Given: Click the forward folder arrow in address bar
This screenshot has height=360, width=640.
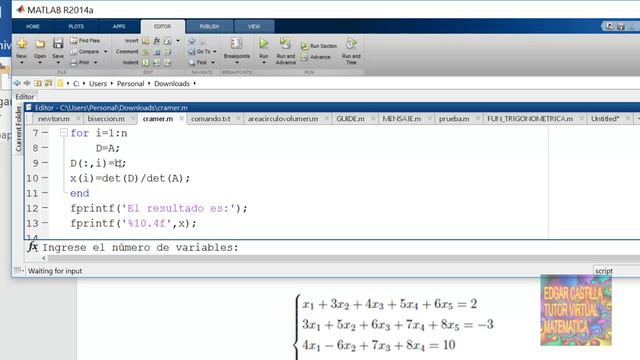Looking at the screenshot, I should [27, 83].
